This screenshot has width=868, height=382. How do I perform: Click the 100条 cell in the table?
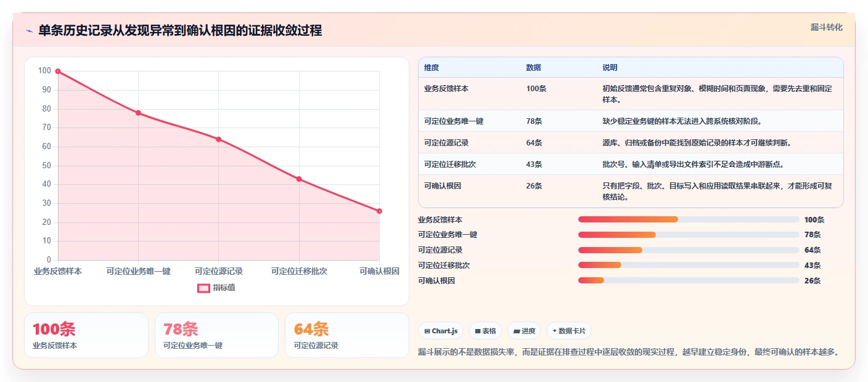click(x=536, y=88)
